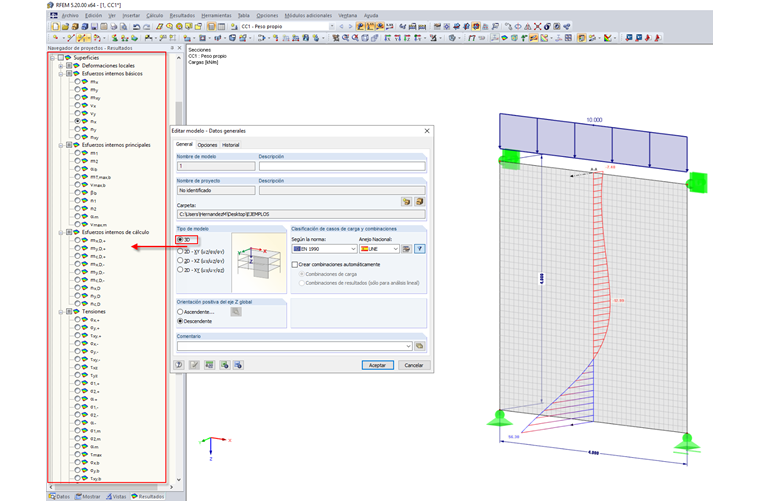
Task: Click the four-window view icon in toolbar
Action: coord(569,38)
